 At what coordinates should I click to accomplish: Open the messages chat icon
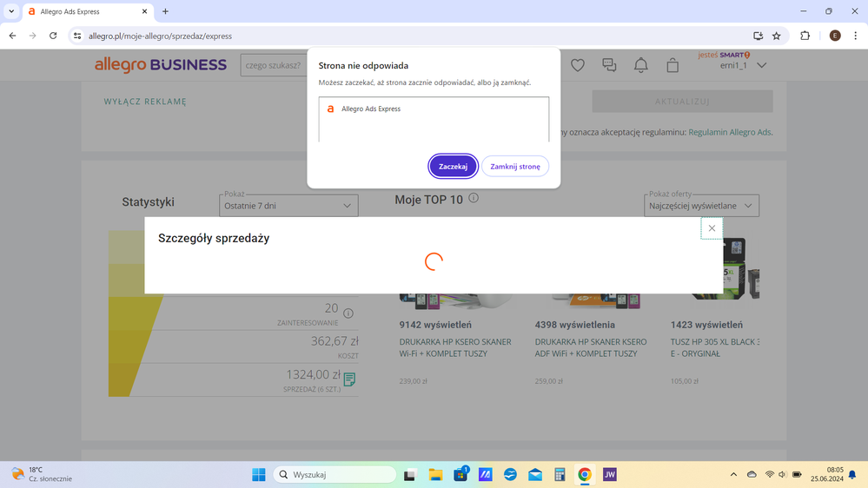tap(609, 65)
